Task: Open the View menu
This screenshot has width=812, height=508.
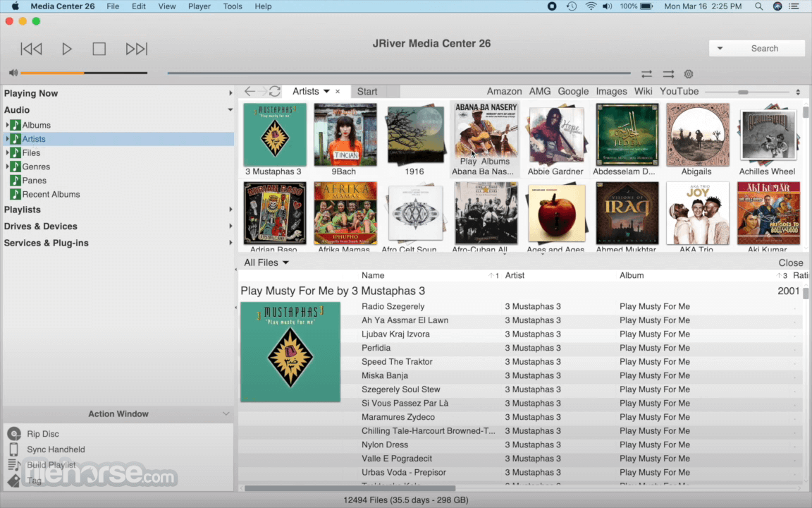Action: (x=167, y=6)
